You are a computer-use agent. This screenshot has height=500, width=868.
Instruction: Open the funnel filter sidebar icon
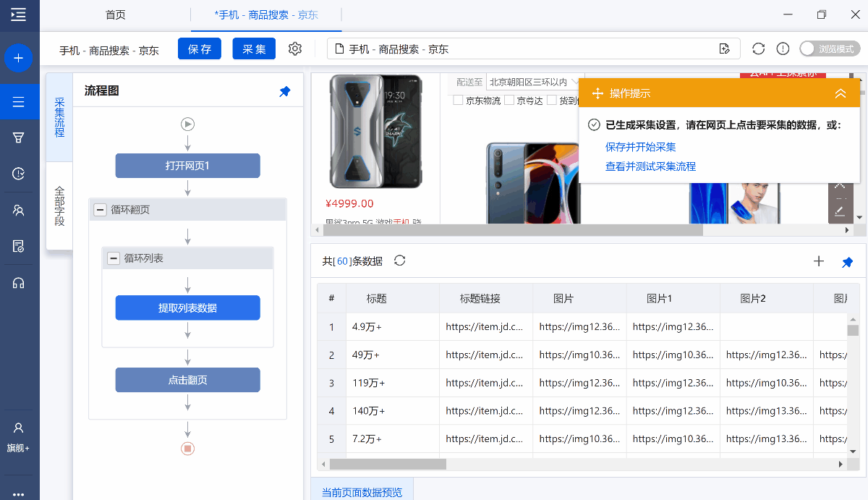coord(19,137)
